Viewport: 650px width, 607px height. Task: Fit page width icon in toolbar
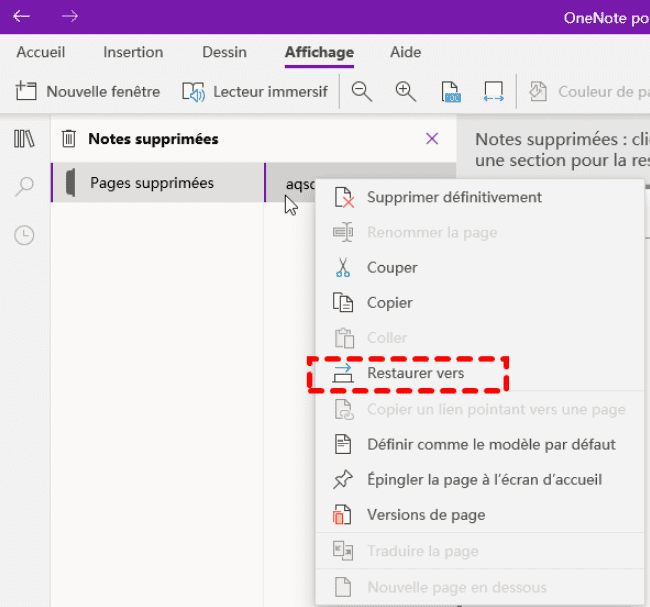pos(493,92)
